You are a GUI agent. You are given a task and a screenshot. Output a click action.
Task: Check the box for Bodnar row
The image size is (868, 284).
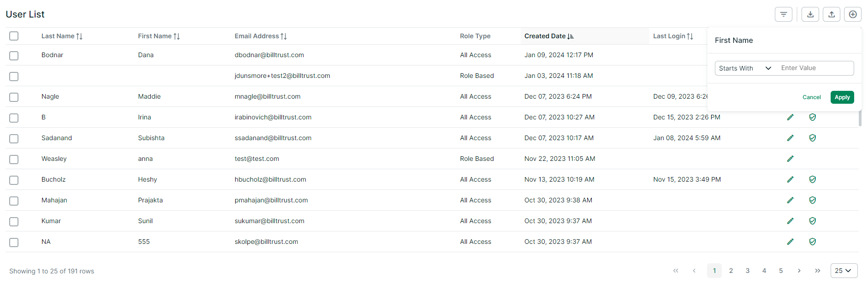pos(14,56)
